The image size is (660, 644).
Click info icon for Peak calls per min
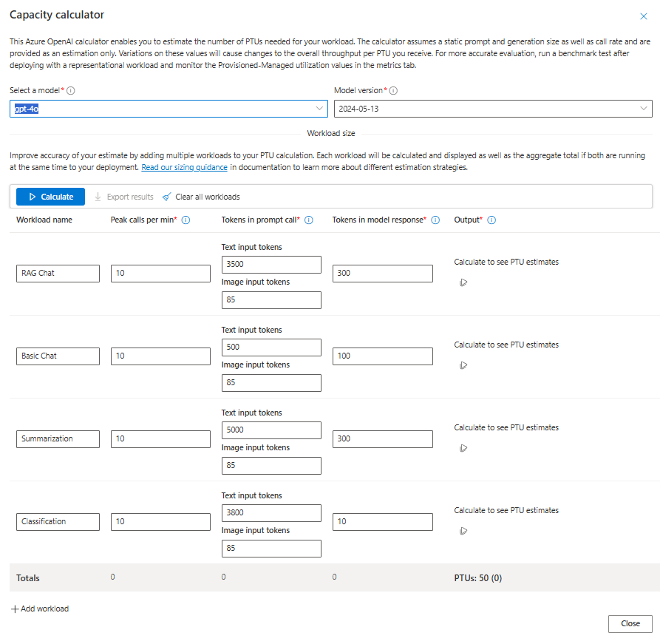[x=186, y=220]
